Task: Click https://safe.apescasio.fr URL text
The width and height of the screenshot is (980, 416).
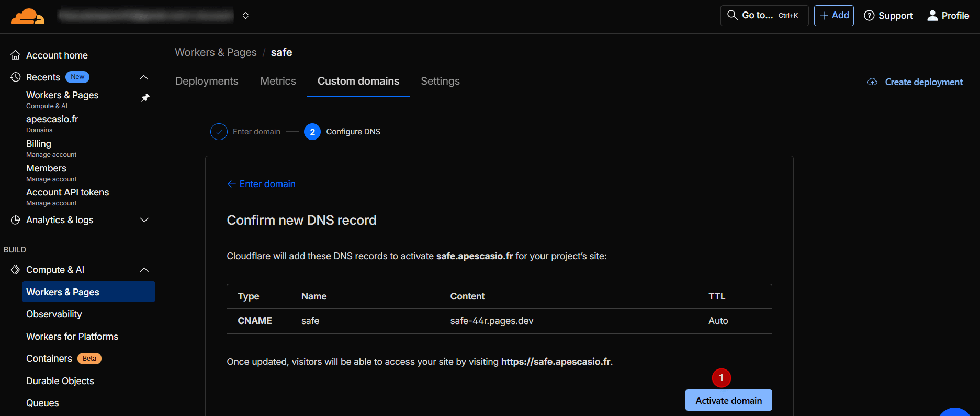Action: coord(556,362)
